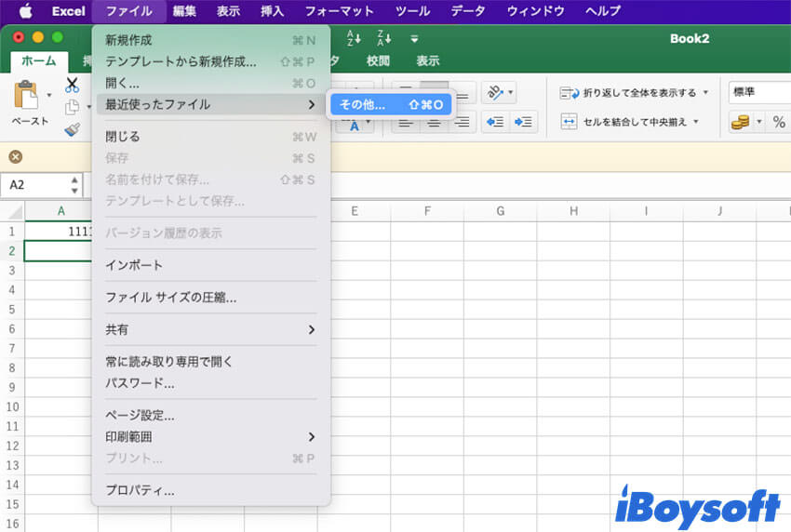Choose テンプレートから新規作成...
The image size is (791, 532).
click(211, 61)
